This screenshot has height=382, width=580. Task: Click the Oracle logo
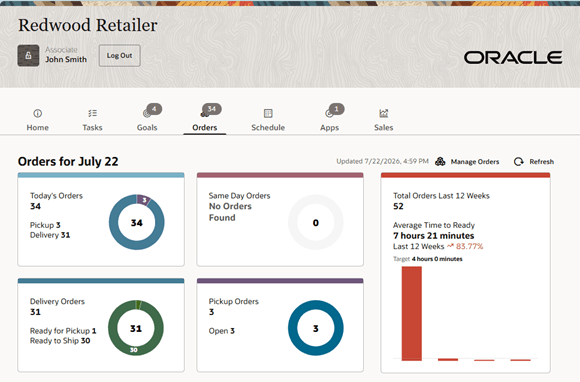coord(513,58)
